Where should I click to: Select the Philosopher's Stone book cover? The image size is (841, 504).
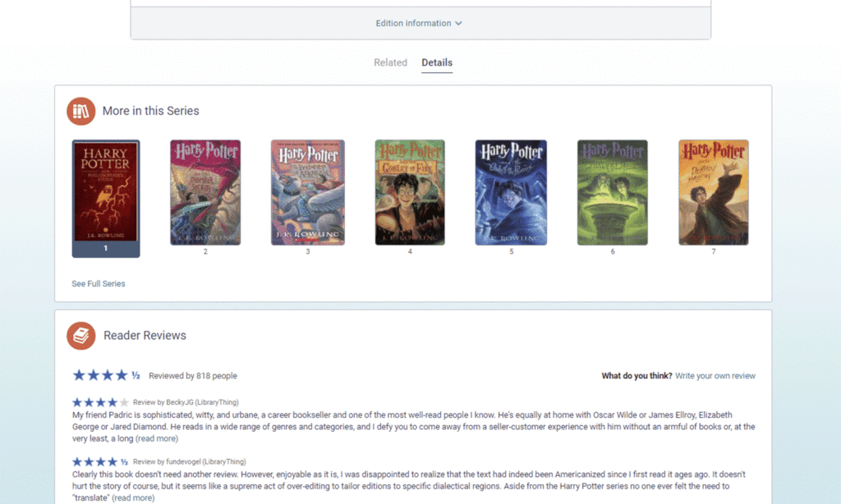click(106, 192)
